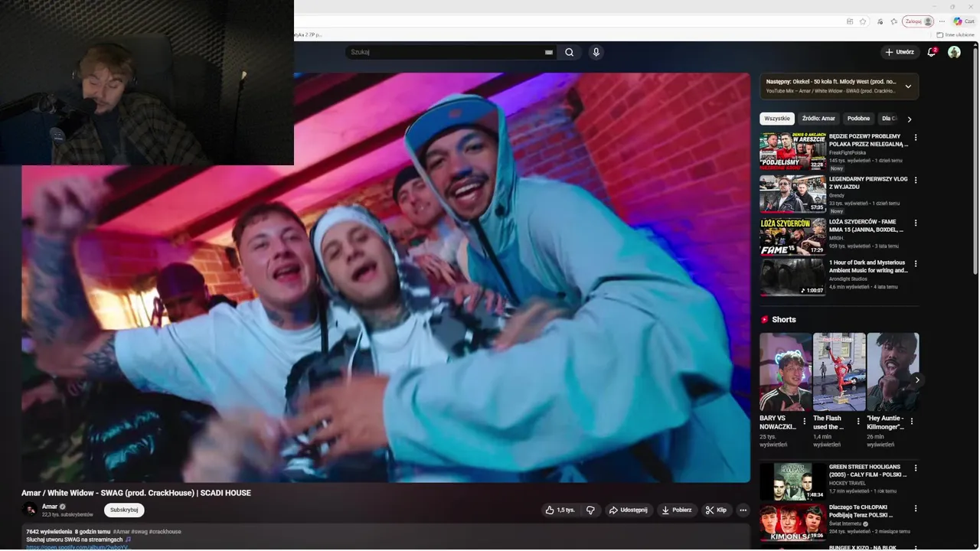Click the search magnifier button
The height and width of the screenshot is (551, 980).
[569, 52]
